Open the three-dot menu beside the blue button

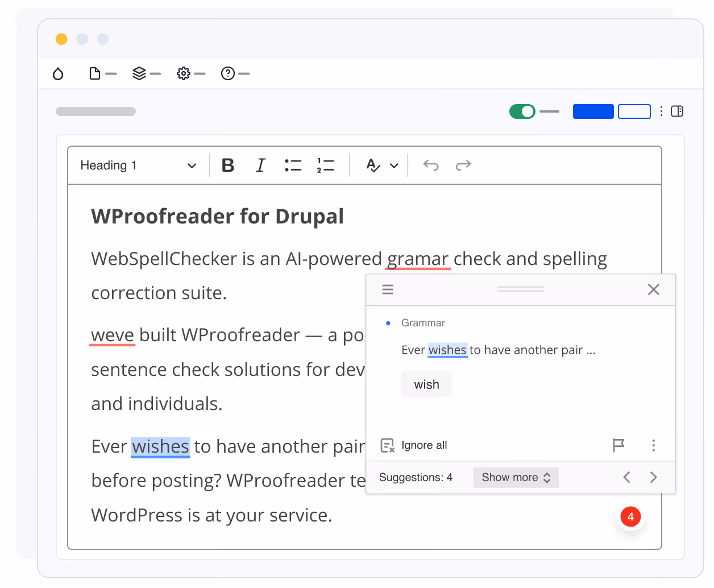(x=661, y=111)
